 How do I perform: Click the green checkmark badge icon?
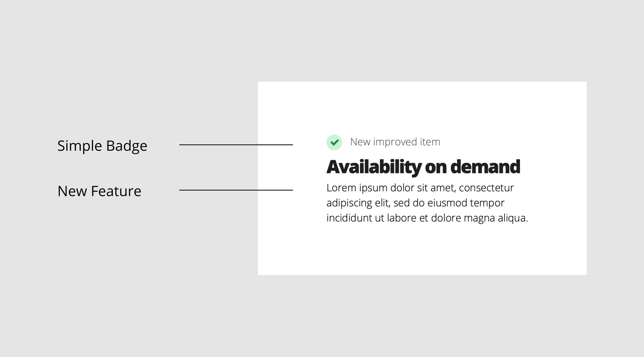[x=334, y=142]
